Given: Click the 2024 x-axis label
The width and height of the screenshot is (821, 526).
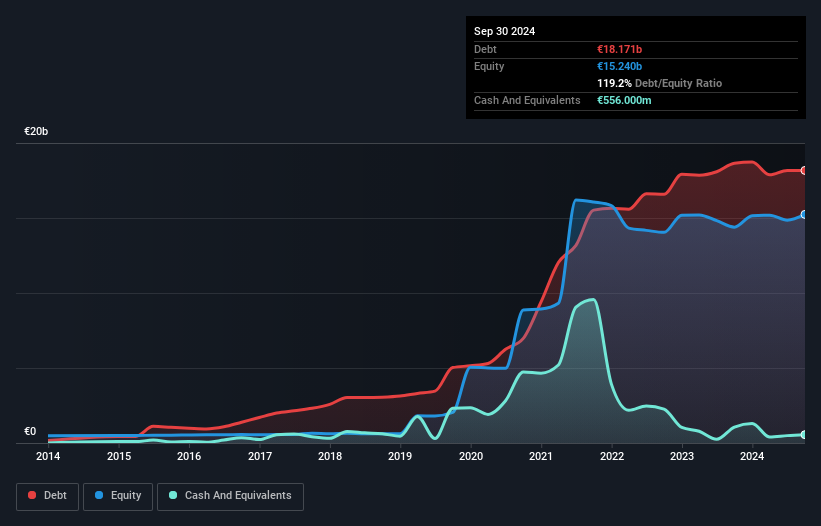Looking at the screenshot, I should 752,456.
